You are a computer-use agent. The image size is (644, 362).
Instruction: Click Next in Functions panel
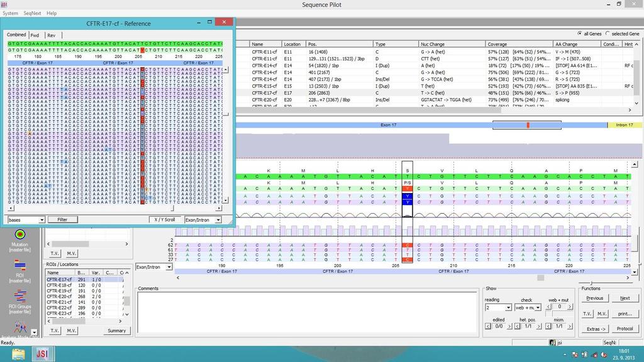coord(625,299)
